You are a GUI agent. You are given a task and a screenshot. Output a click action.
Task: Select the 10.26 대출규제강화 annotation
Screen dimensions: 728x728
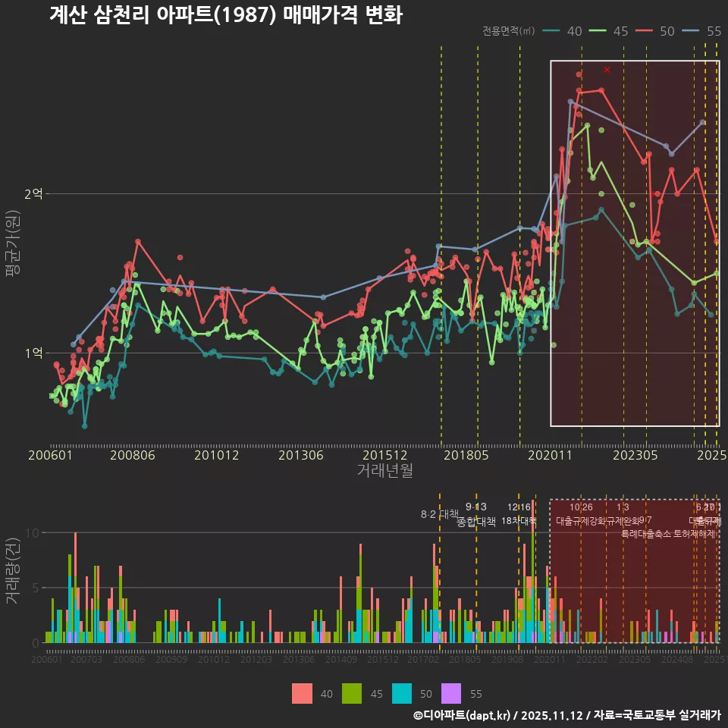click(581, 514)
